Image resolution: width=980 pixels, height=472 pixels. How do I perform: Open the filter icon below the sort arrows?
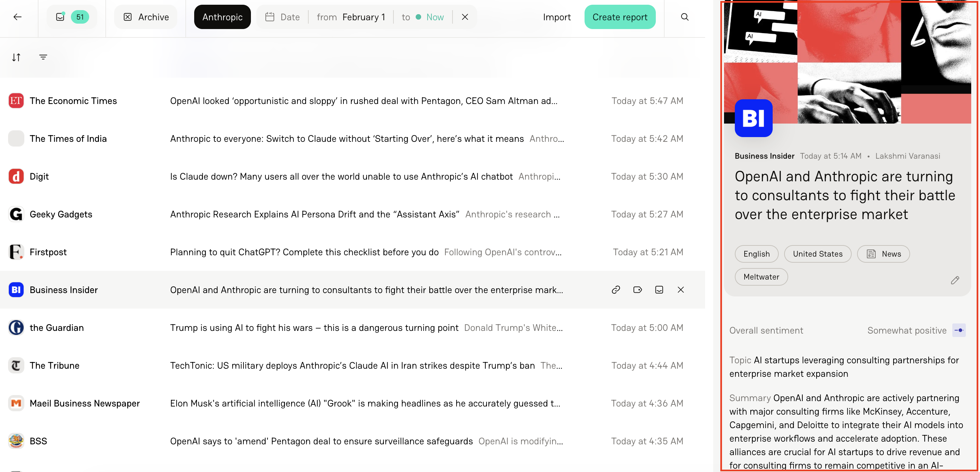43,57
